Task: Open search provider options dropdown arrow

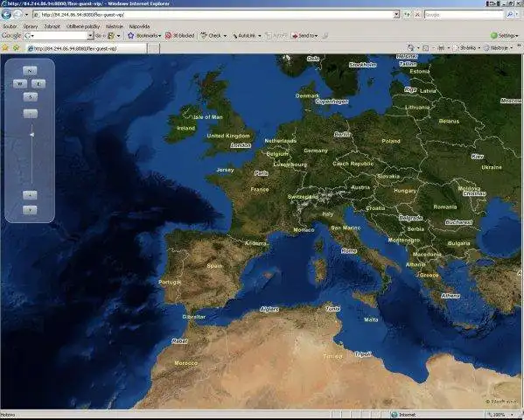Action: 518,15
